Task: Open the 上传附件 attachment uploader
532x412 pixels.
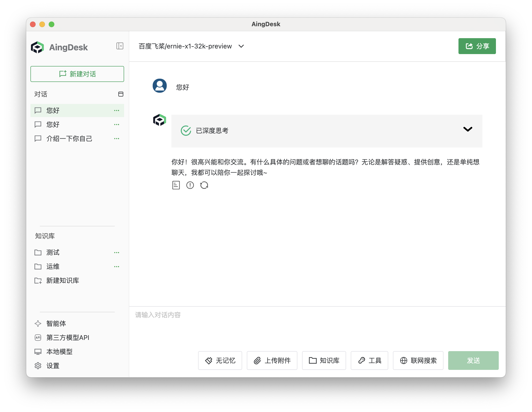Action: point(272,361)
